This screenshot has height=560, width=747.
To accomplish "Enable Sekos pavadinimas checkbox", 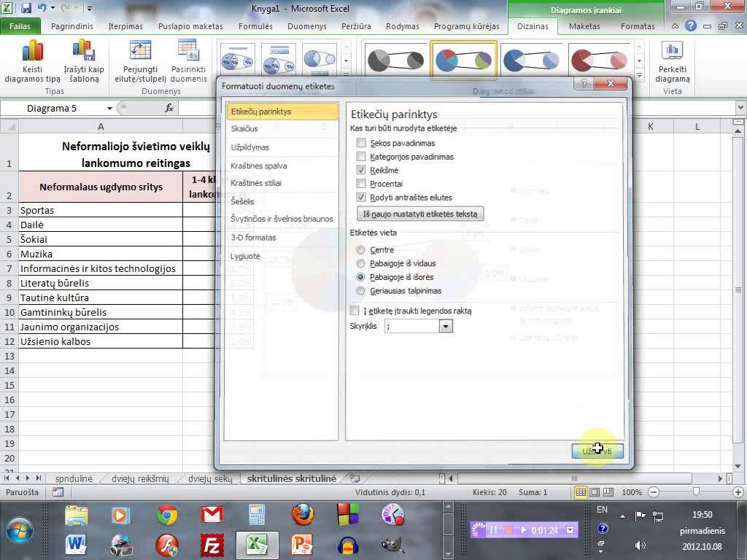I will [361, 143].
